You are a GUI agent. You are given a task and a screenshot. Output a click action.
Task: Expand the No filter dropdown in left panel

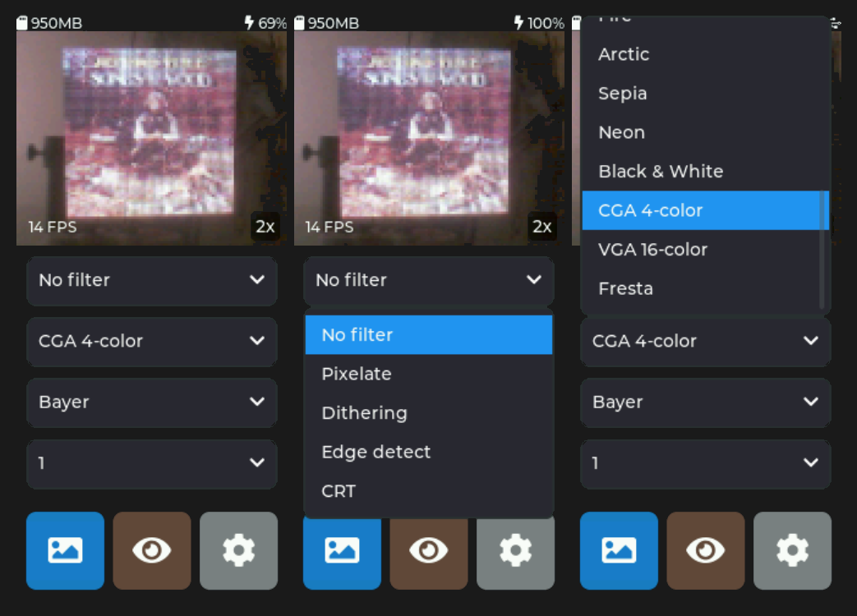pos(152,280)
